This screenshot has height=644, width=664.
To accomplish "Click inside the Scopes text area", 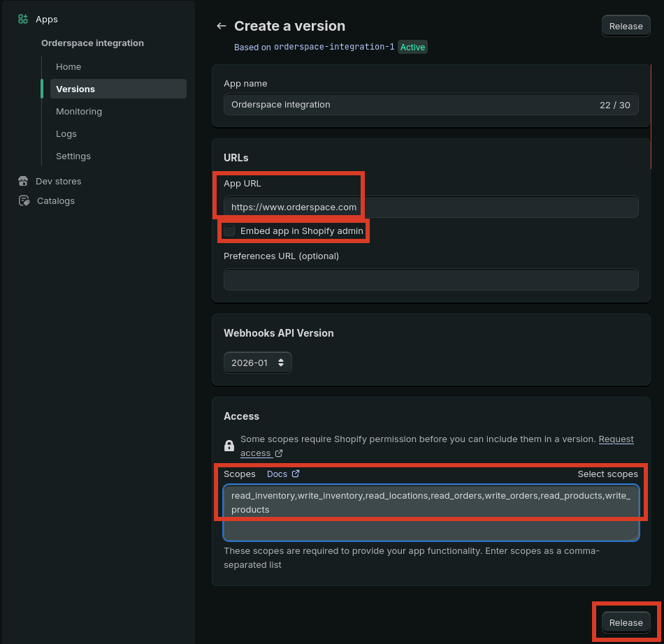I will pos(431,513).
